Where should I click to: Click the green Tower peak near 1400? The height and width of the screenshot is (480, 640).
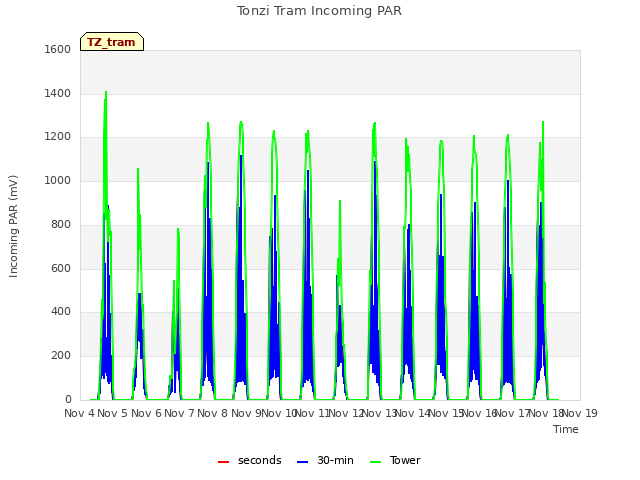pyautogui.click(x=106, y=92)
